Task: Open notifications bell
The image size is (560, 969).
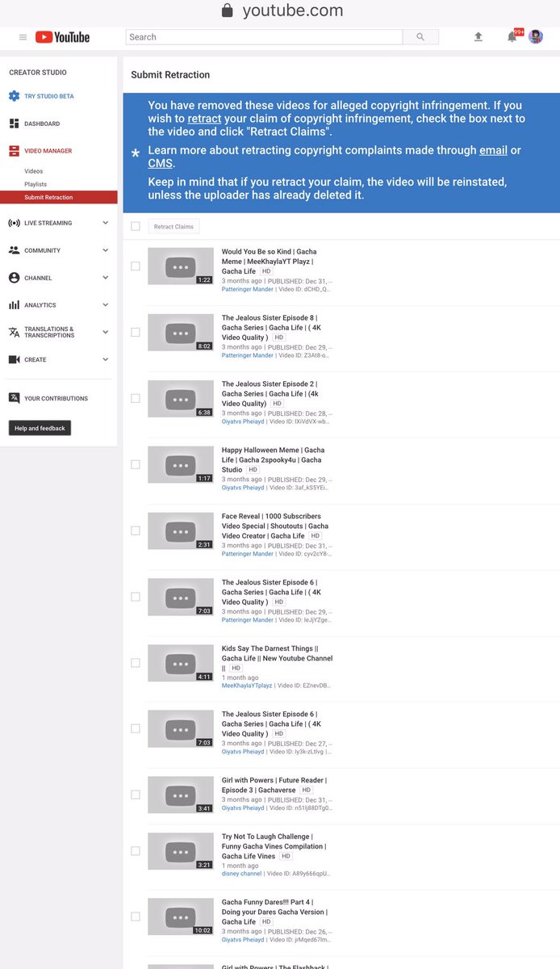Action: tap(512, 36)
